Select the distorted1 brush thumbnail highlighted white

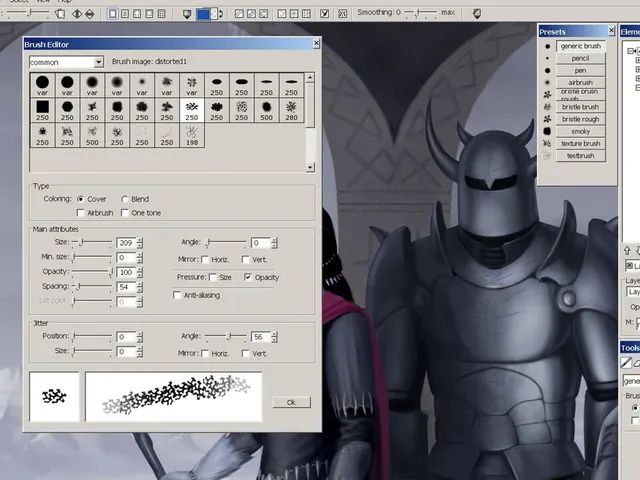point(191,110)
